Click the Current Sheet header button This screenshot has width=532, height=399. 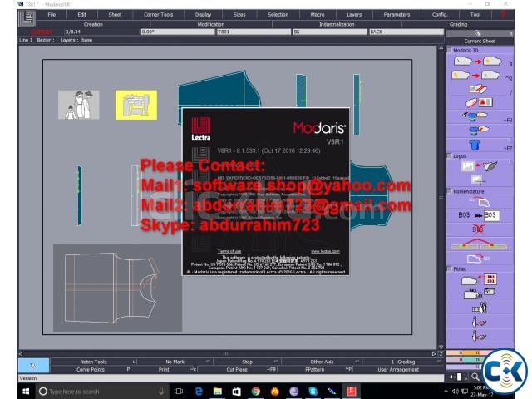480,41
